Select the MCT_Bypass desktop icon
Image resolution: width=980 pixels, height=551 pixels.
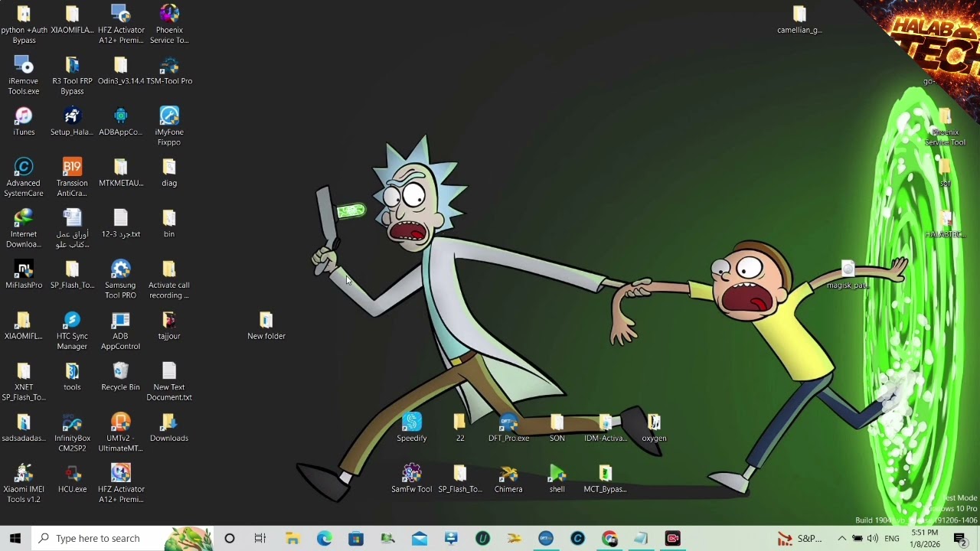[605, 478]
